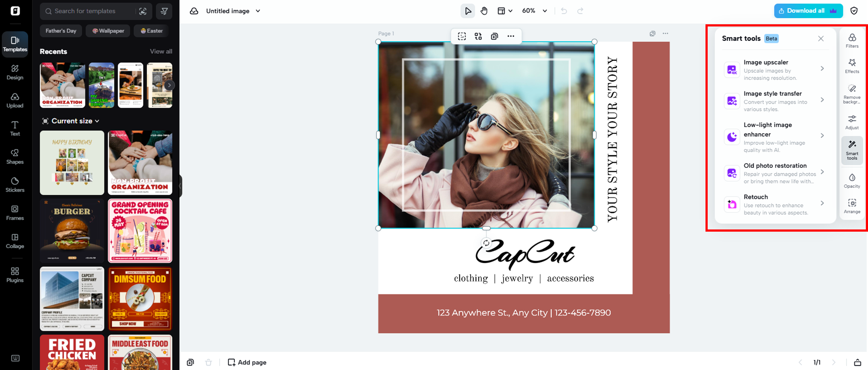Click the crop icon in floating toolbar
The image size is (868, 370).
coord(462,36)
